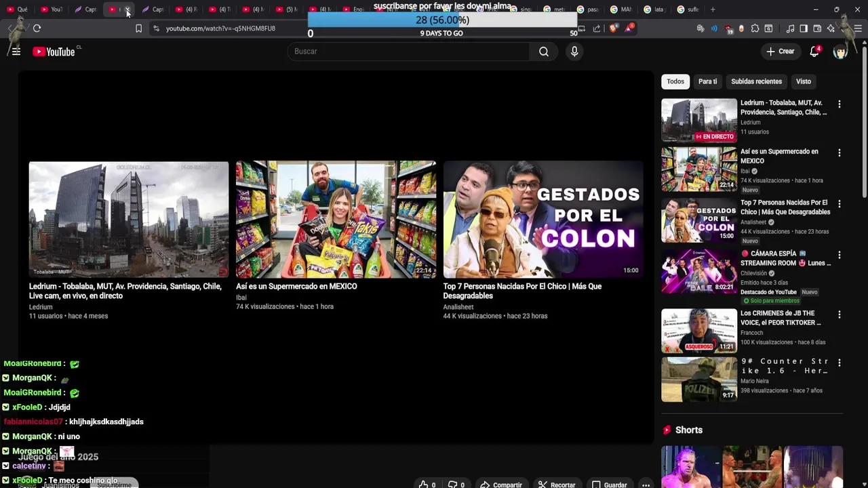This screenshot has height=488, width=868.
Task: Open the Gestados por el Colon end-screen thumbnail
Action: click(x=543, y=219)
